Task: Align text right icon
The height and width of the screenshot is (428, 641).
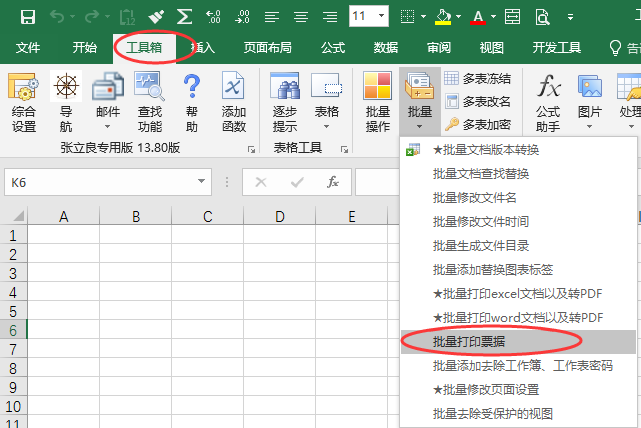Action: click(x=330, y=17)
